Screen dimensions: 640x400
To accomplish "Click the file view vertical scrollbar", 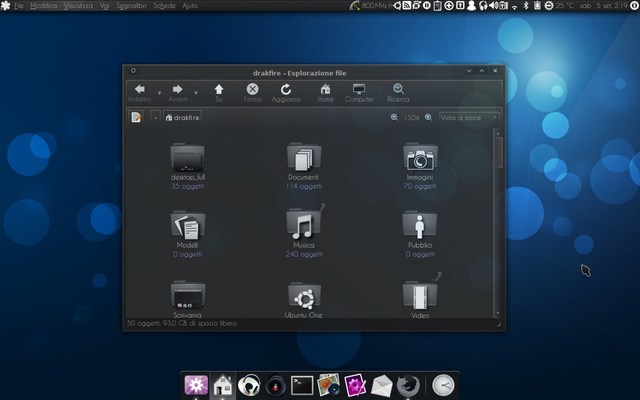I will [x=499, y=150].
